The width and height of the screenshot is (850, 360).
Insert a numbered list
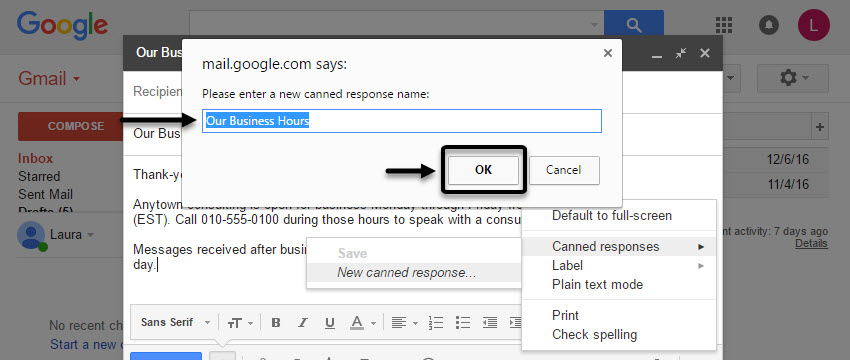click(436, 323)
